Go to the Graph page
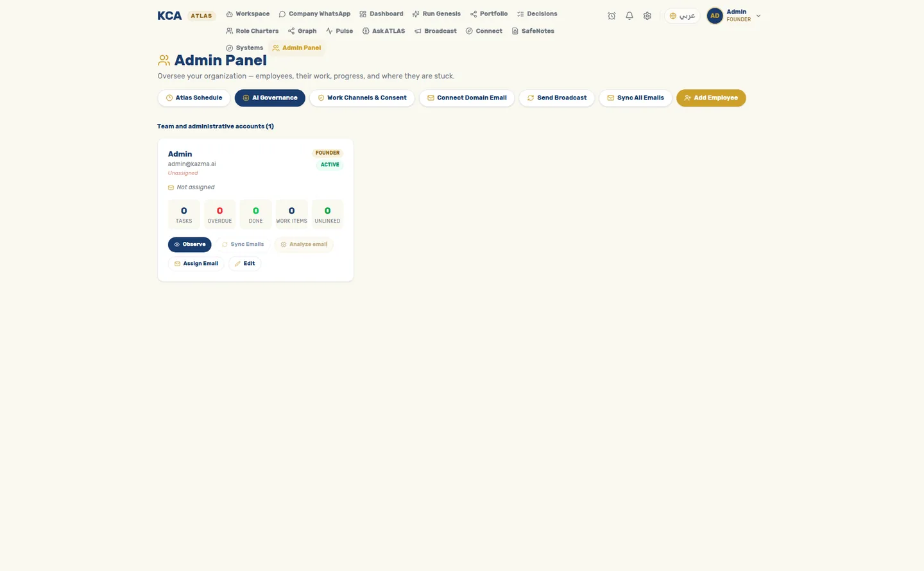The height and width of the screenshot is (571, 924). pos(302,31)
